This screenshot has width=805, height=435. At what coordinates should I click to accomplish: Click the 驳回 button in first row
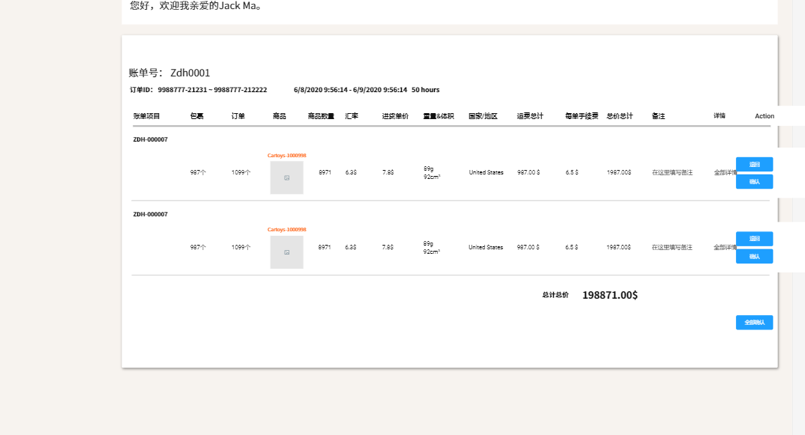click(754, 164)
